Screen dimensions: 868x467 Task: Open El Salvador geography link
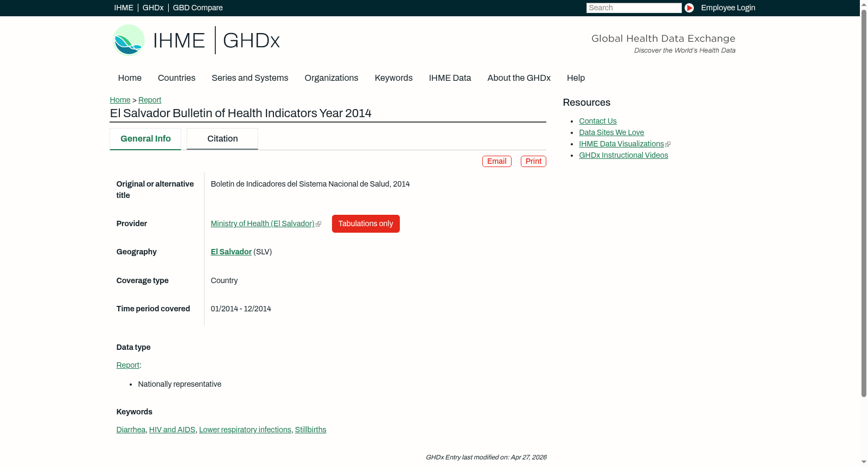click(231, 252)
